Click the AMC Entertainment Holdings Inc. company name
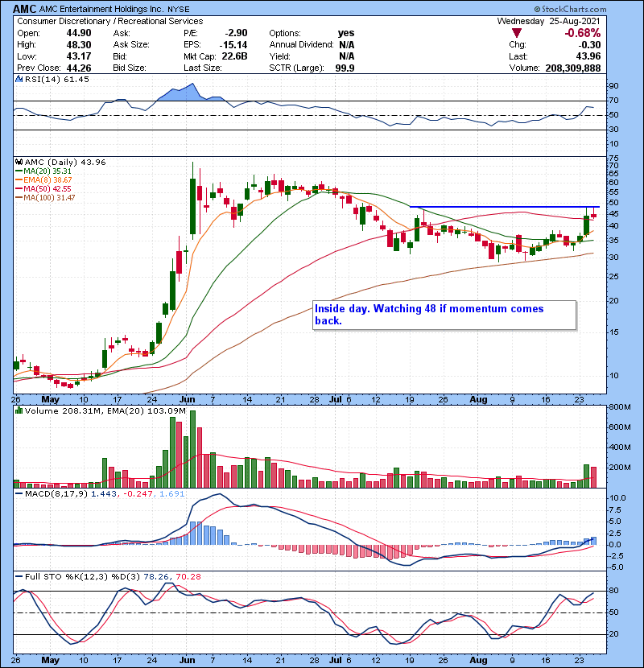The height and width of the screenshot is (668, 644). click(102, 10)
